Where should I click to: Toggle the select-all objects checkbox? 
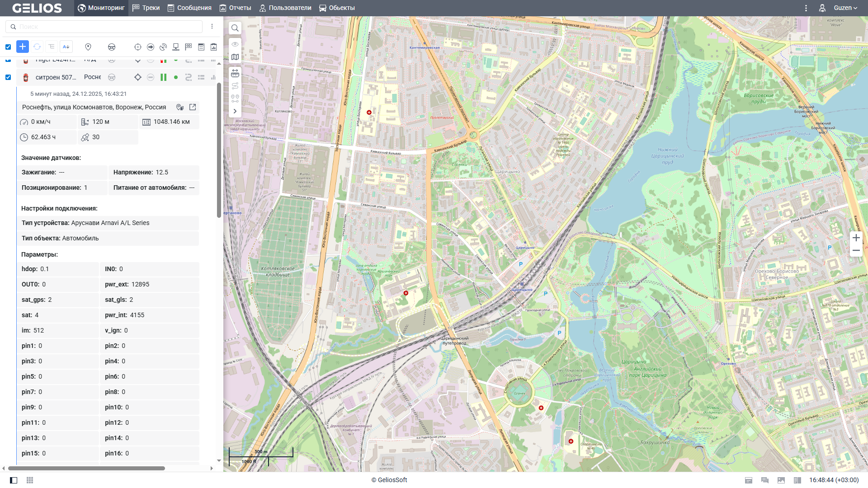coord(8,47)
